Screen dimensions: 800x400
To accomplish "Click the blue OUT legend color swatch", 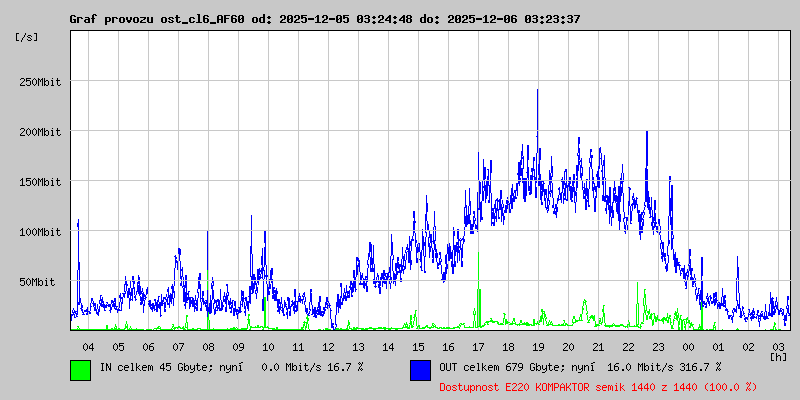I will (x=420, y=370).
